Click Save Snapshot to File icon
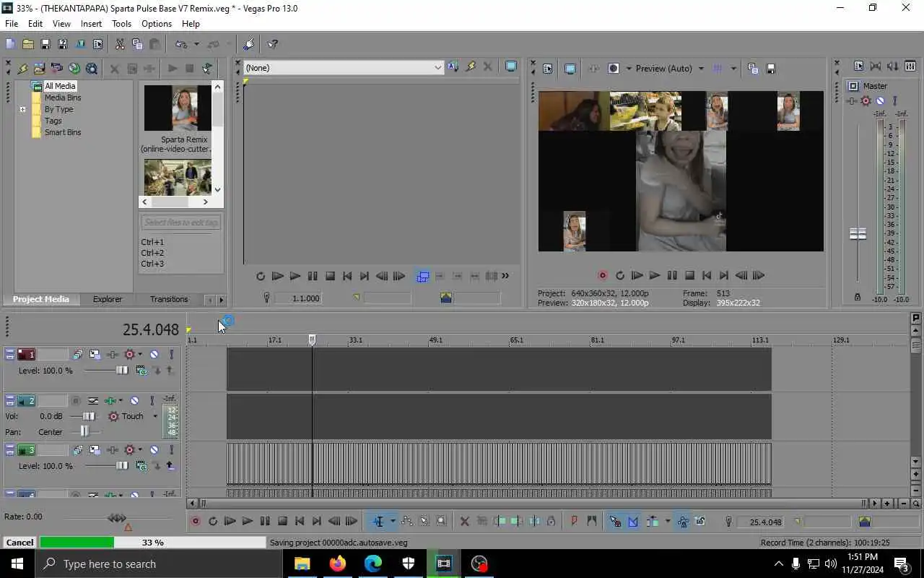The width and height of the screenshot is (924, 578). click(770, 69)
